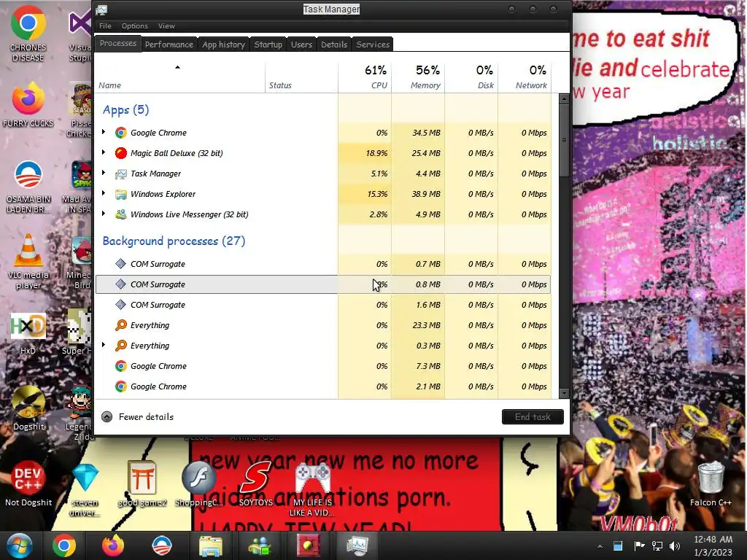The height and width of the screenshot is (560, 747).
Task: Click the Task Manager process row icon
Action: click(121, 174)
